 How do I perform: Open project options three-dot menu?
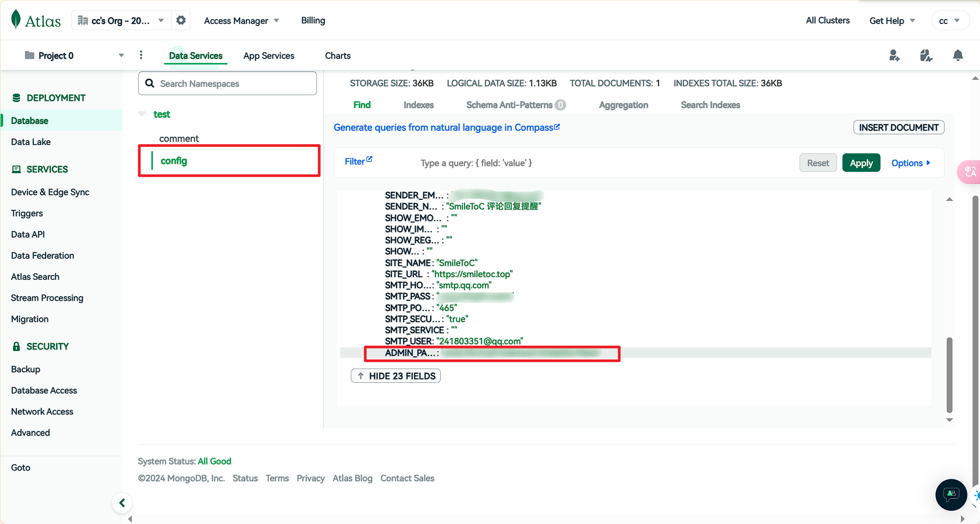(141, 55)
